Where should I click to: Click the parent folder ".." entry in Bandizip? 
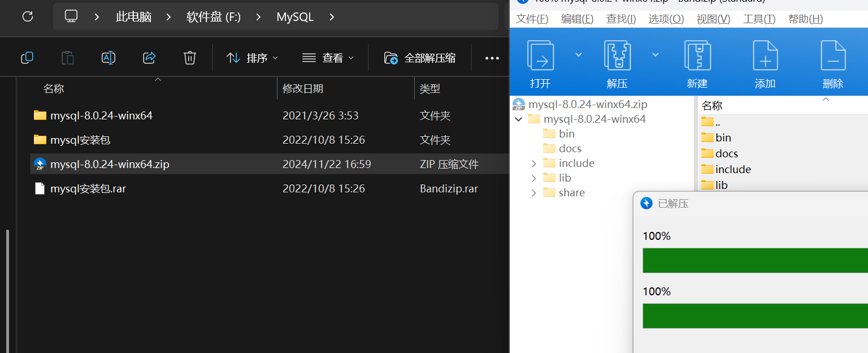[x=711, y=122]
